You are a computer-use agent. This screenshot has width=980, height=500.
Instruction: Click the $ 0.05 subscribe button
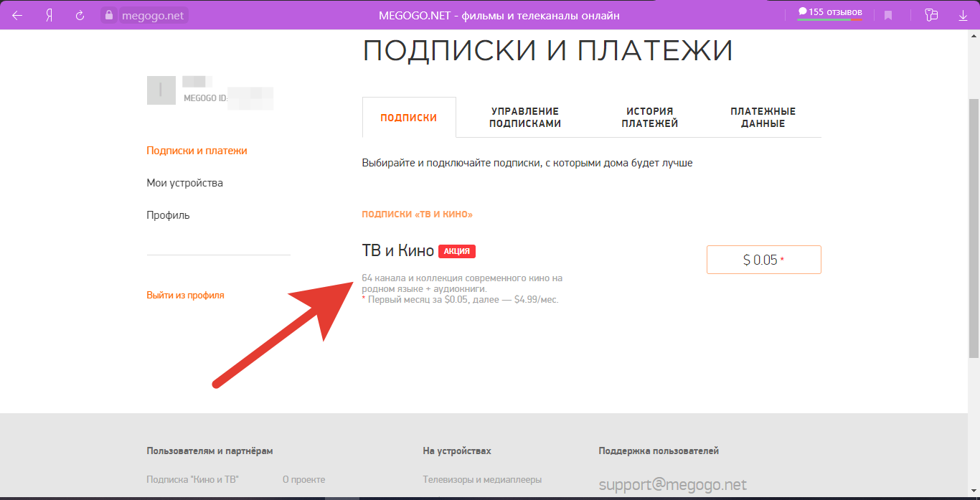tap(764, 260)
